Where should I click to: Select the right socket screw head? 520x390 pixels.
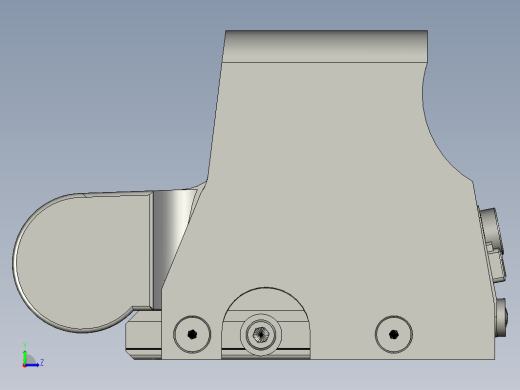pyautogui.click(x=394, y=334)
